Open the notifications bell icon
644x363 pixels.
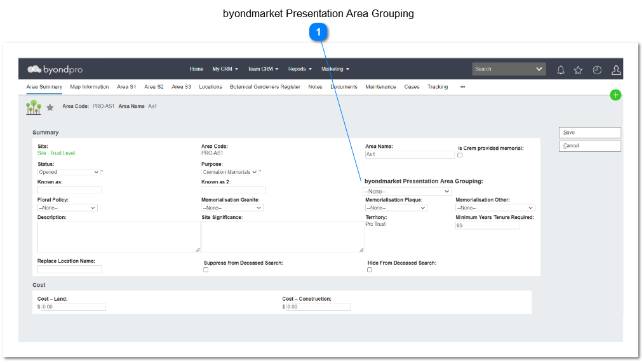561,70
